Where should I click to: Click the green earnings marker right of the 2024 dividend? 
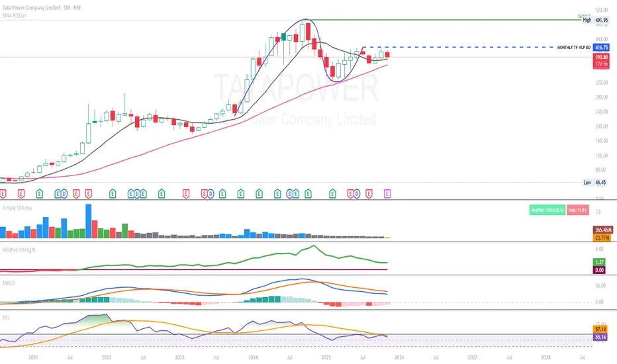coord(296,194)
